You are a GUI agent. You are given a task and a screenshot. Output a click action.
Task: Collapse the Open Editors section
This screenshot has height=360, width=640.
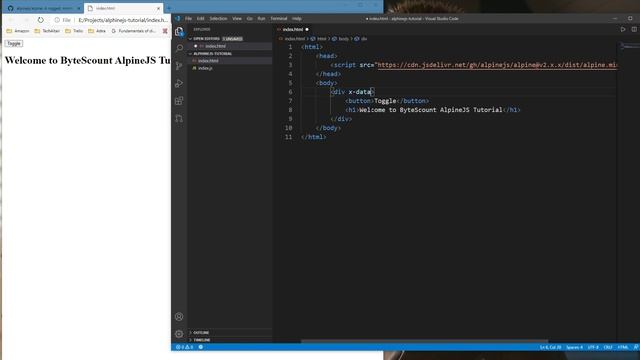[229, 38]
